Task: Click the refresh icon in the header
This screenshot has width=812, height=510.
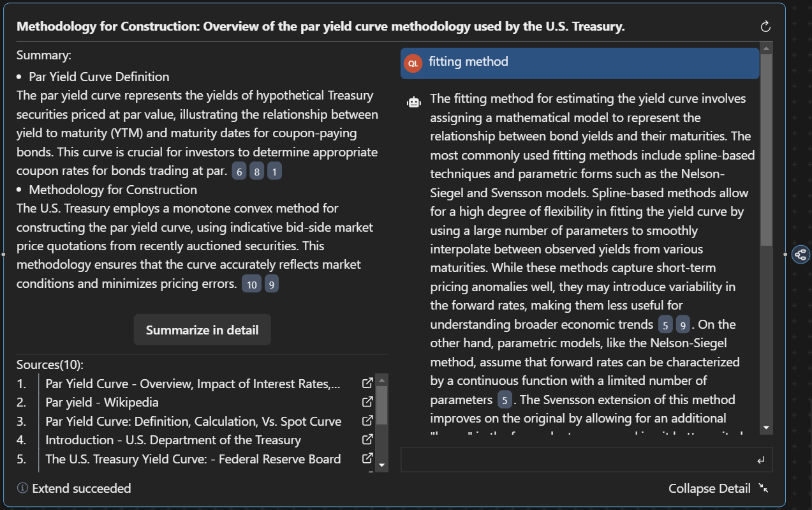Action: (x=766, y=26)
